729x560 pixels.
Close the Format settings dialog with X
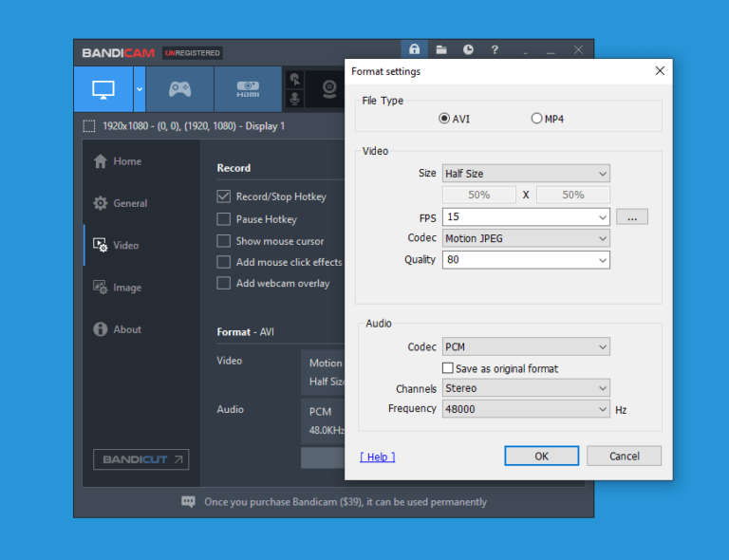(660, 70)
